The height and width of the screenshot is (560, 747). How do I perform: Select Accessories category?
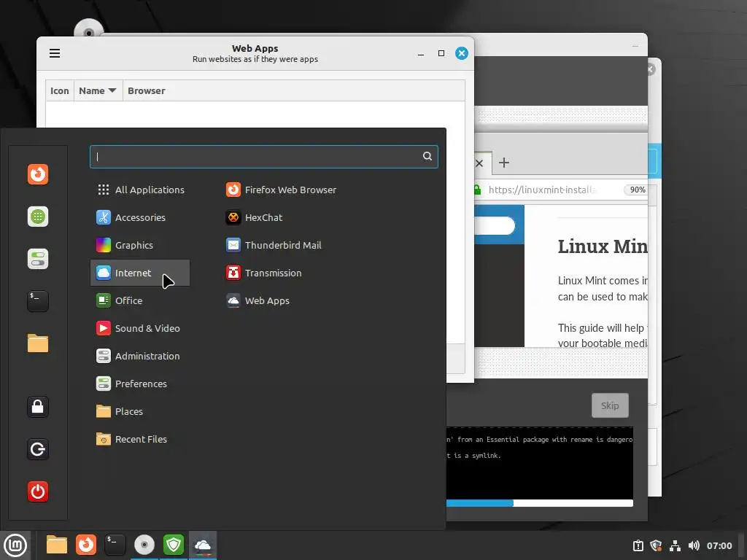140,217
